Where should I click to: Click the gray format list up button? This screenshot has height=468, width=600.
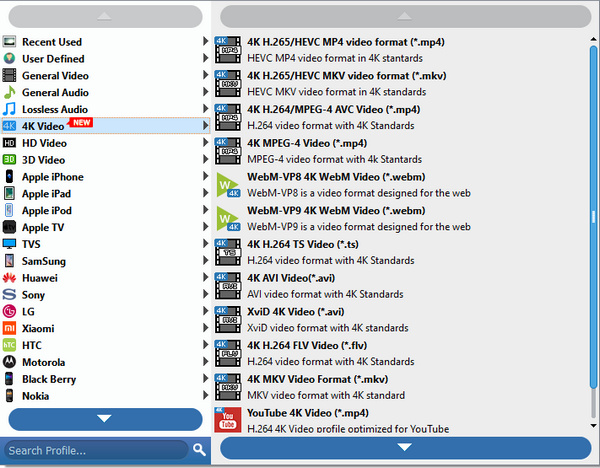pyautogui.click(x=406, y=16)
